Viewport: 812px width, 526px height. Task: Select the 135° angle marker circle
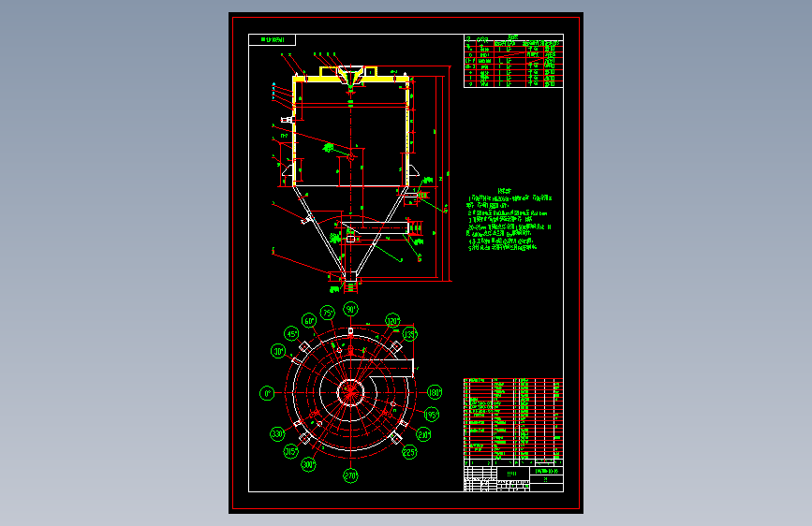click(409, 334)
